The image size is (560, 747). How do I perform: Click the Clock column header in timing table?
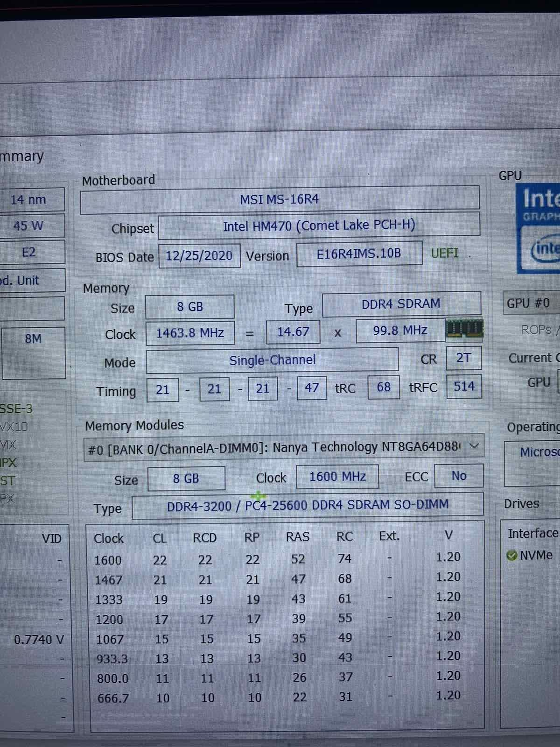click(109, 538)
